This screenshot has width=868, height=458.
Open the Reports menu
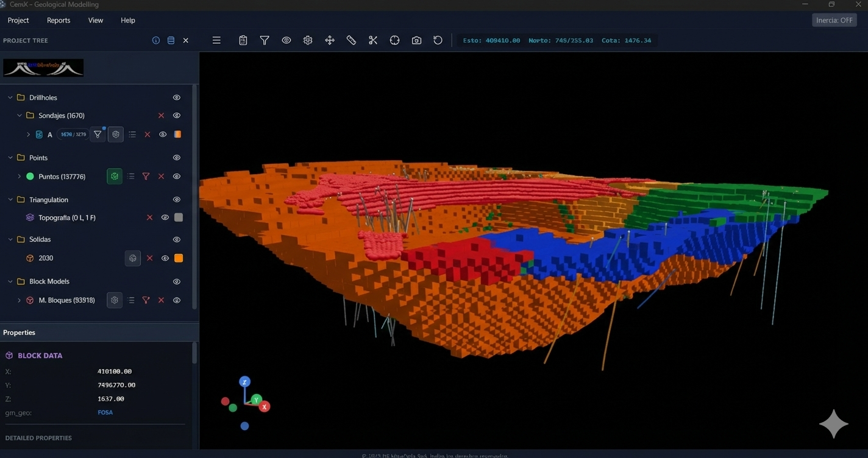coord(59,20)
